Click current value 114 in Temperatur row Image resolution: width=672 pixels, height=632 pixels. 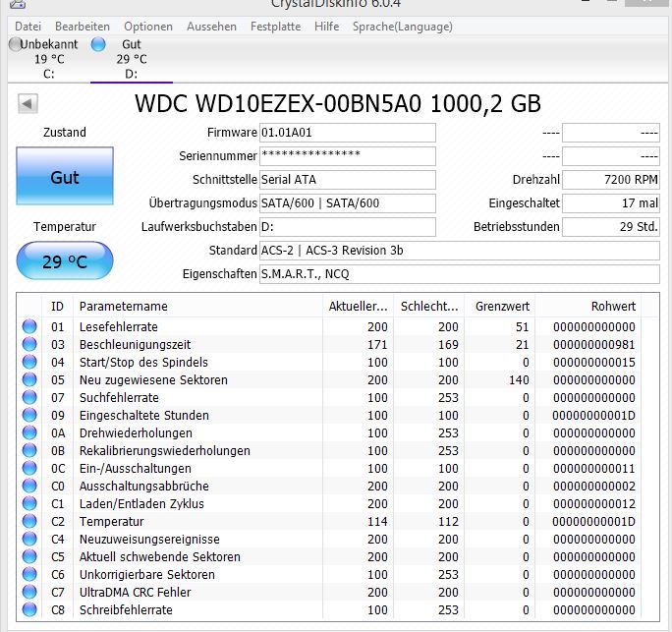click(377, 521)
